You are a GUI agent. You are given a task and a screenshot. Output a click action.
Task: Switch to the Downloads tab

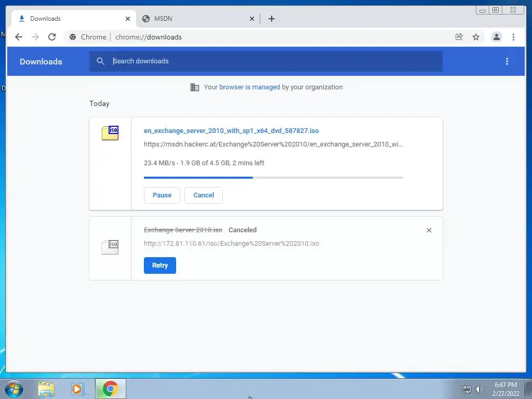coord(74,19)
